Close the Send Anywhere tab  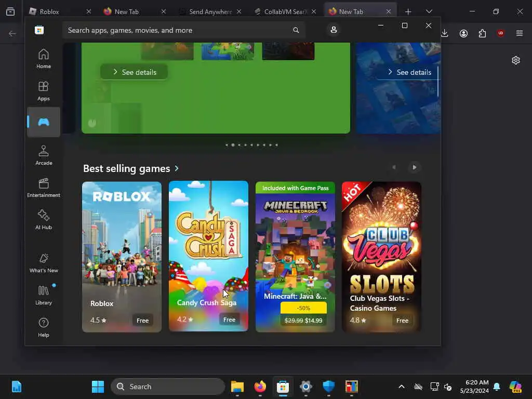[239, 11]
